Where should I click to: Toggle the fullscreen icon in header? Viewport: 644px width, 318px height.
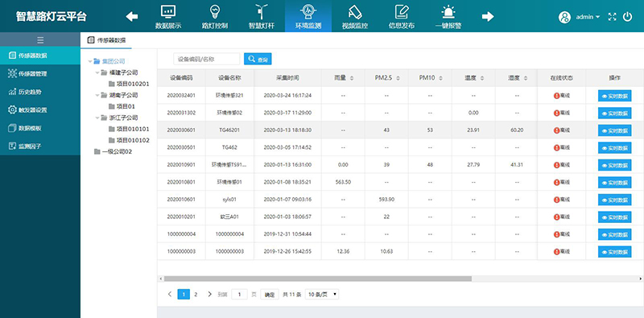[613, 17]
